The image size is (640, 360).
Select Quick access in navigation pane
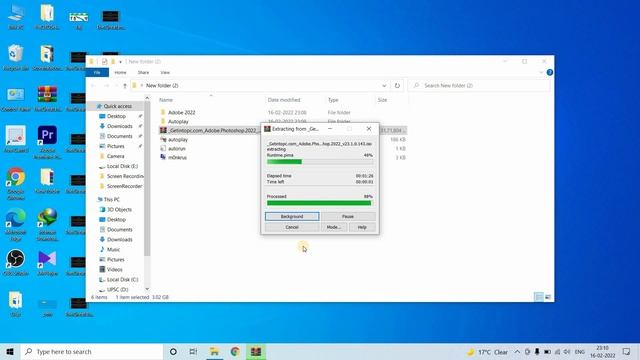(118, 106)
